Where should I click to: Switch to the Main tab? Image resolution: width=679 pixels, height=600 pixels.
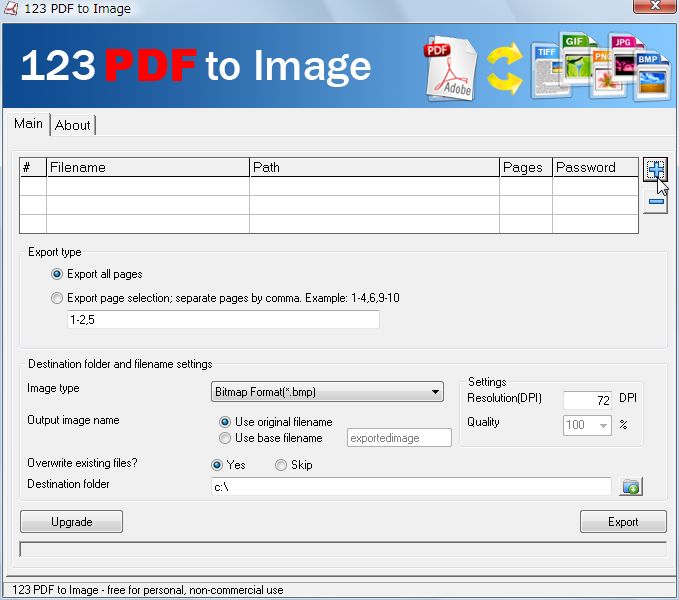click(x=28, y=124)
